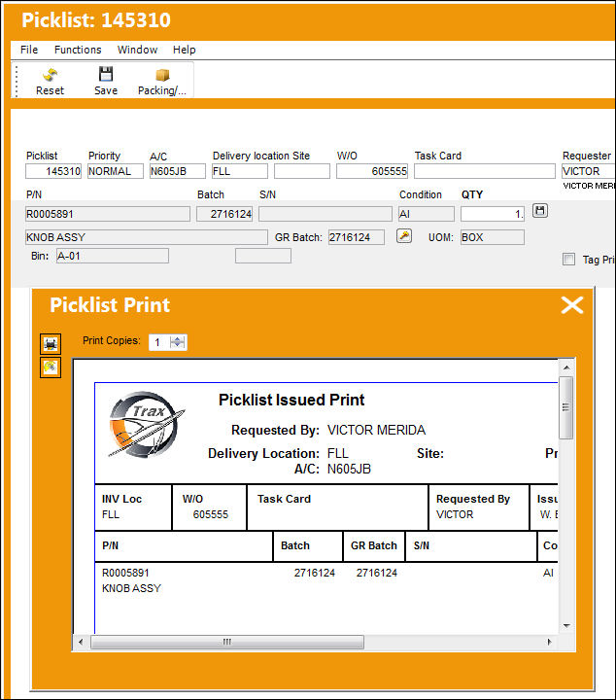Screen dimensions: 616x700
Task: Click 'Picklist Issued Print' heading in preview
Action: point(291,400)
